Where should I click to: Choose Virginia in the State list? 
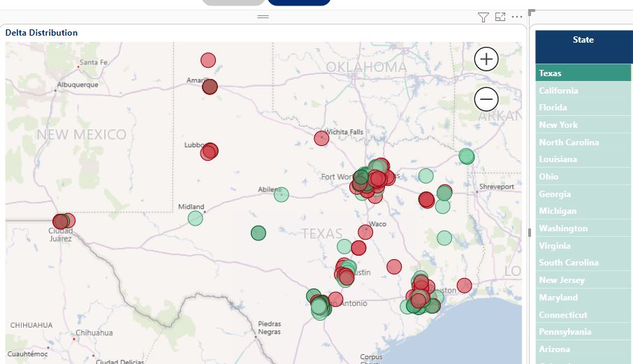[x=583, y=245]
